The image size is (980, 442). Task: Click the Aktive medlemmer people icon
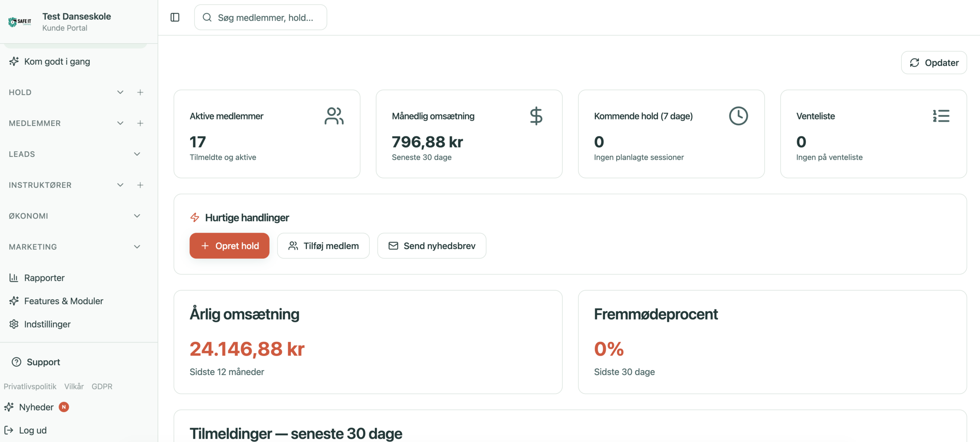(334, 116)
